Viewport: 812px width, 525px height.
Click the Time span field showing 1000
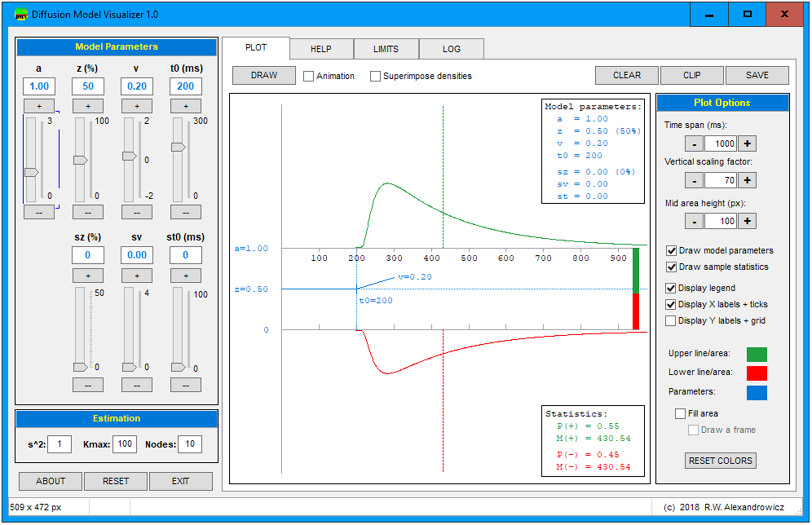coord(721,143)
